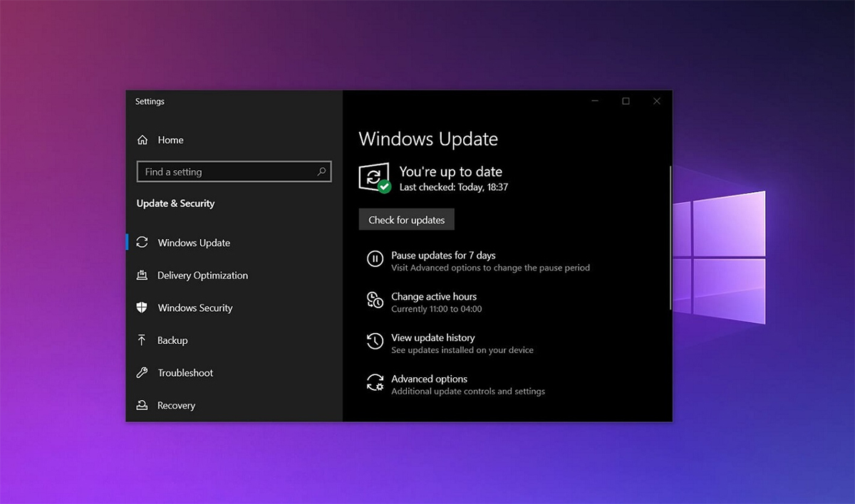Maximize the Settings window
This screenshot has height=504, width=855.
coord(626,101)
